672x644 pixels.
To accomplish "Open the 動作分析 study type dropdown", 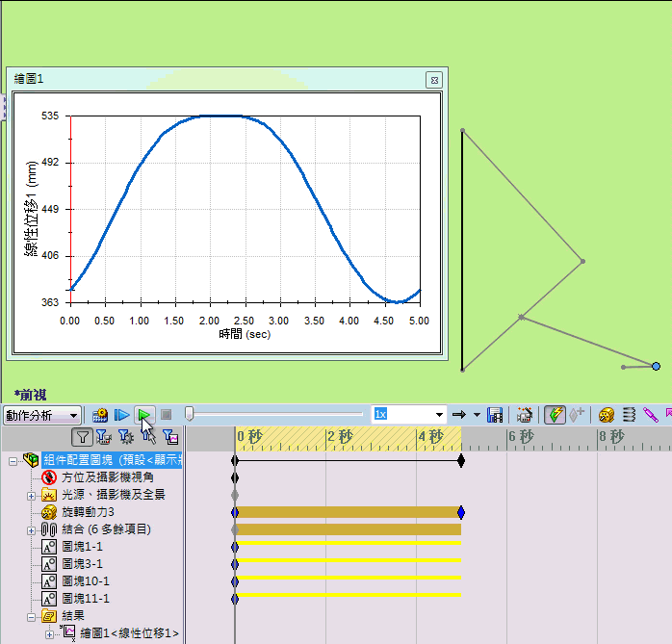I will tap(42, 415).
